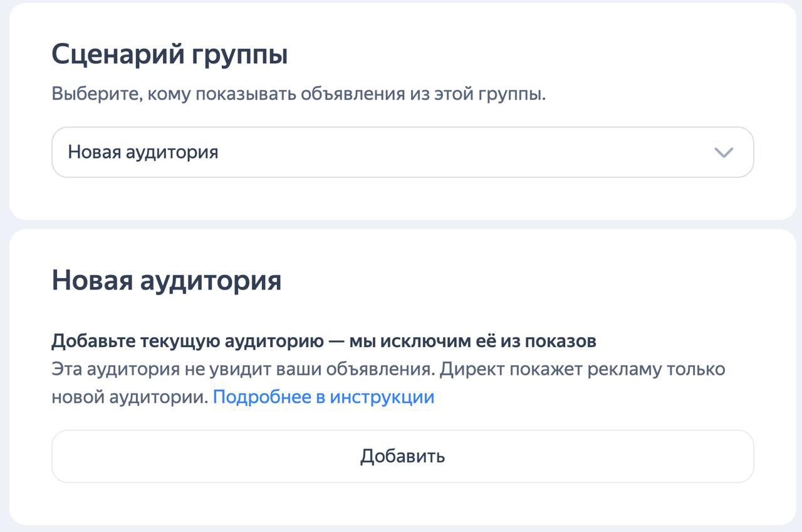
Task: Click inside the scenario selection input
Action: pos(251,152)
